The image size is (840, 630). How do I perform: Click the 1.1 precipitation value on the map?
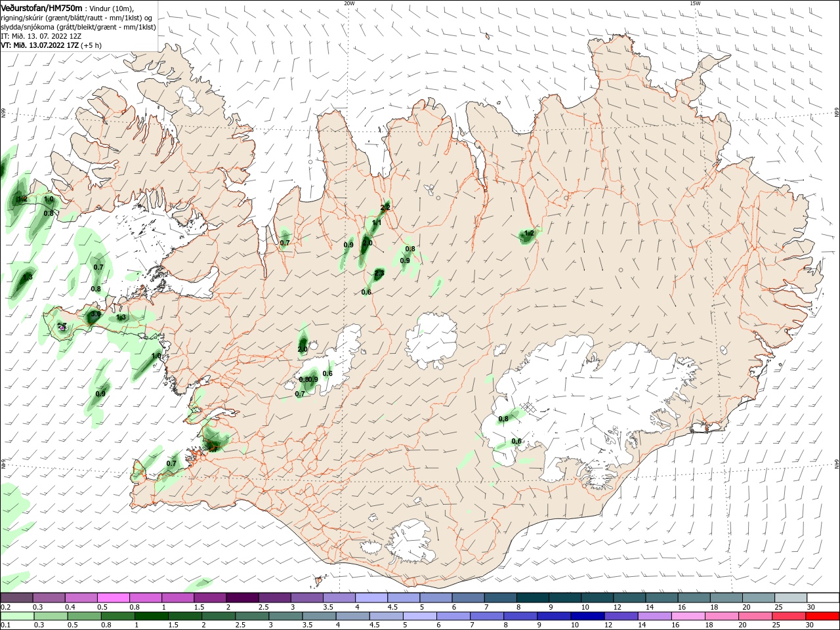(377, 223)
